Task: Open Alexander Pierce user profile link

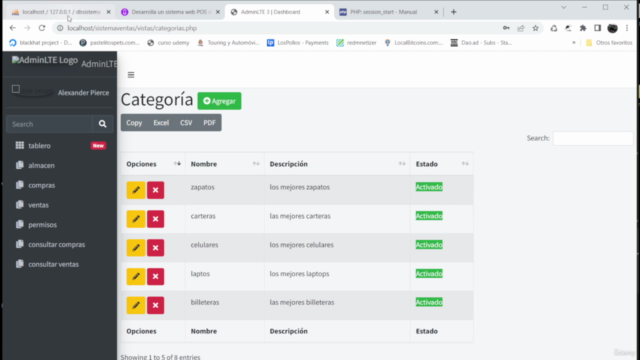Action: coord(83,93)
